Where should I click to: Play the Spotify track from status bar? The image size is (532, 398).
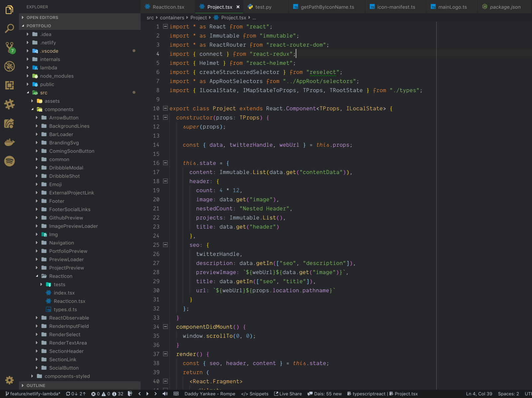[x=147, y=394]
